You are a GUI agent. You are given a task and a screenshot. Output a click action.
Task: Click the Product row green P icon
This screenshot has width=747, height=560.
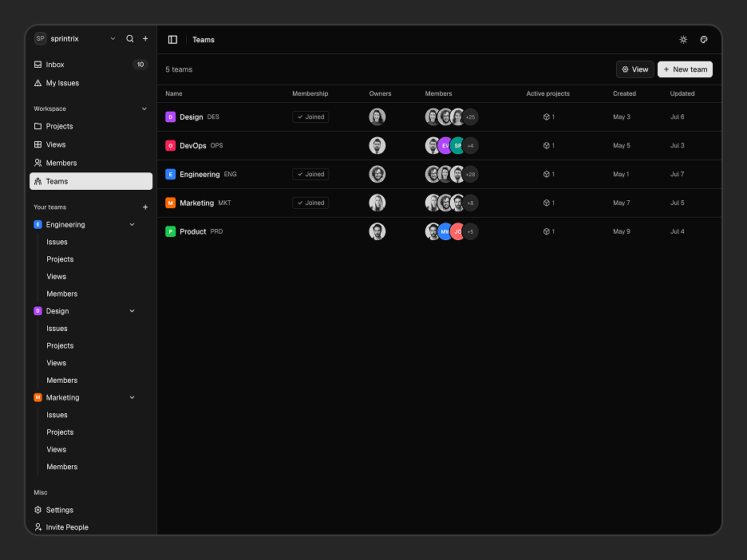[171, 231]
